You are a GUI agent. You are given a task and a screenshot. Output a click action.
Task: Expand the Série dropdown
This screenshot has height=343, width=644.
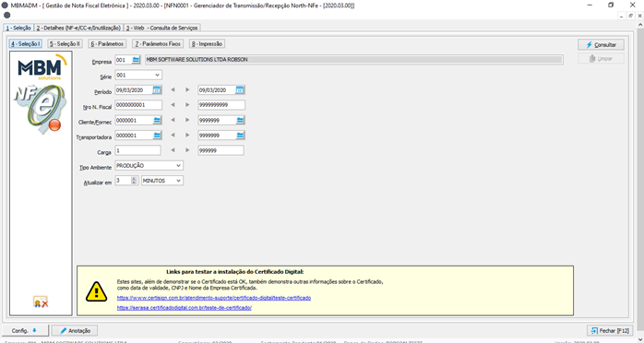[x=157, y=75]
